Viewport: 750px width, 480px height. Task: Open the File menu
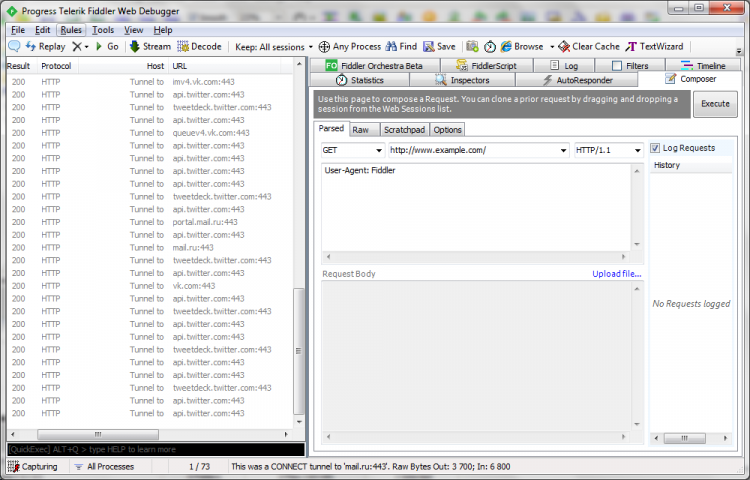coord(18,30)
